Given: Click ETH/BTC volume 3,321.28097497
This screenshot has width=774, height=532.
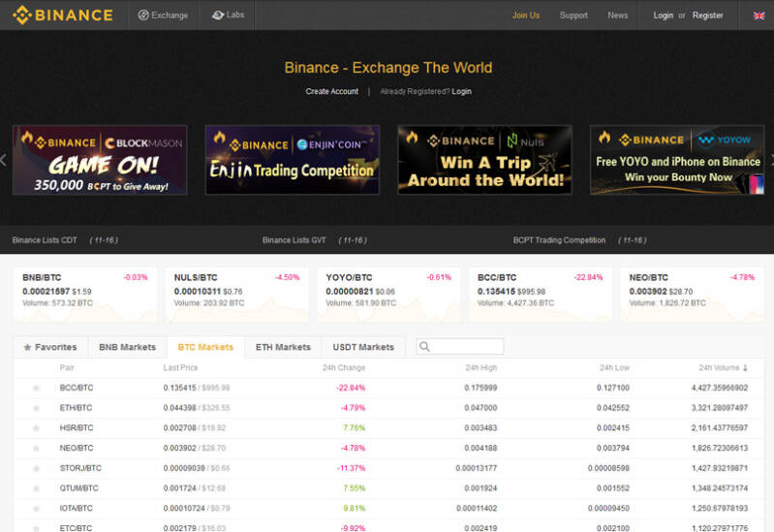Looking at the screenshot, I should click(719, 408).
